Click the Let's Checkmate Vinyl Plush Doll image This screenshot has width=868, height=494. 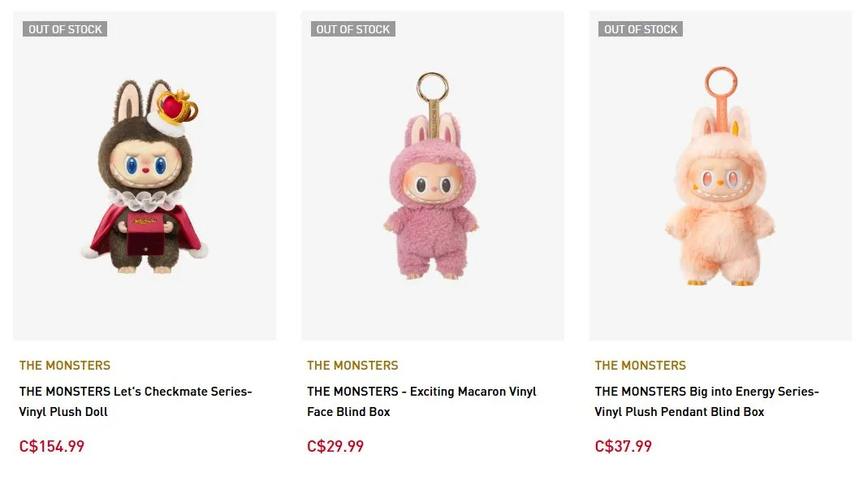(x=145, y=175)
